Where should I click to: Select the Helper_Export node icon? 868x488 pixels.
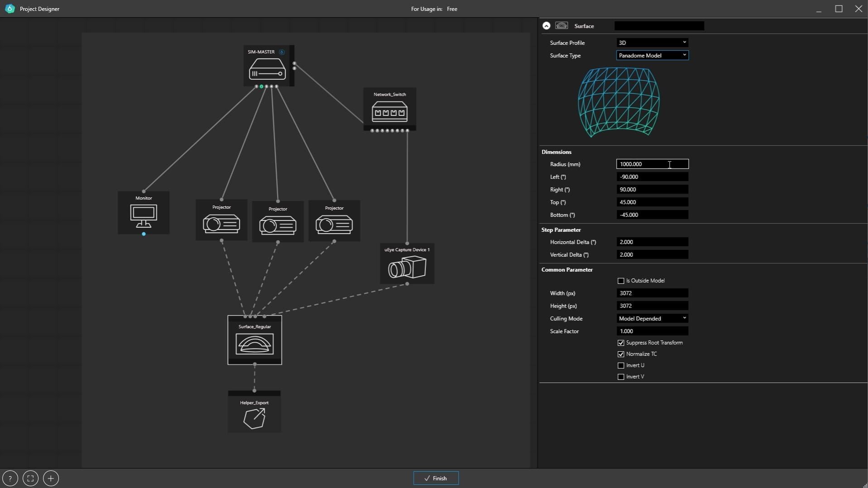tap(254, 418)
